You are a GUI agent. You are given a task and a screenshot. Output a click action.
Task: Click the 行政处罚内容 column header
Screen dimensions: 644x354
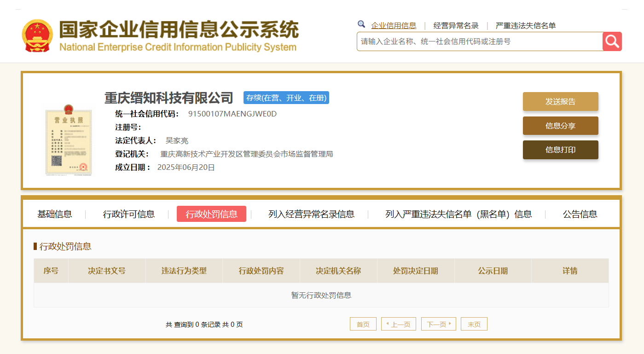(261, 271)
